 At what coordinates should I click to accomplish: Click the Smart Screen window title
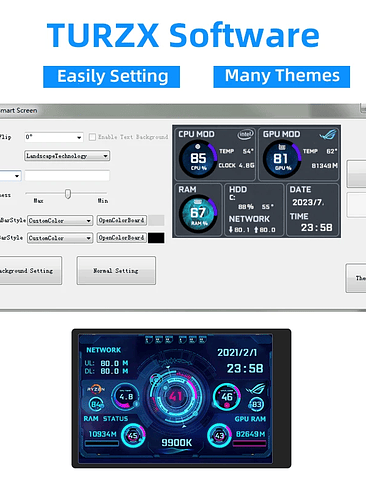18,110
